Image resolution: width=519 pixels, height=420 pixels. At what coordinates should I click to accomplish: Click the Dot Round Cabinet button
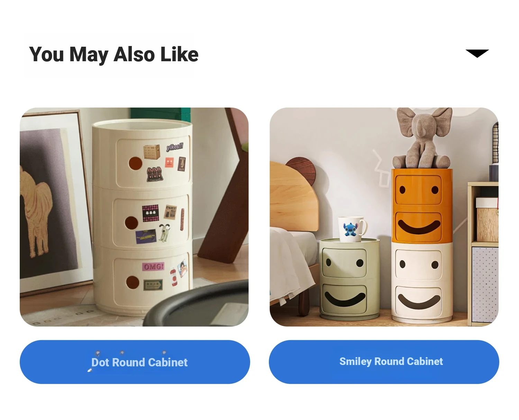point(135,362)
